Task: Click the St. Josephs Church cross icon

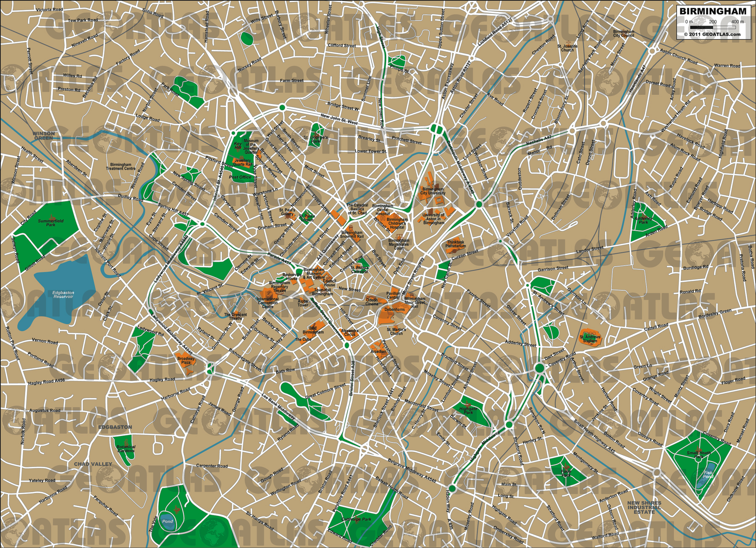Action: tap(567, 42)
